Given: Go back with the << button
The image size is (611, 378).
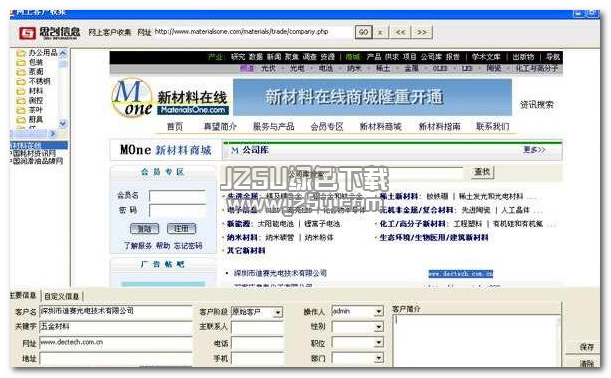Looking at the screenshot, I should 401,32.
